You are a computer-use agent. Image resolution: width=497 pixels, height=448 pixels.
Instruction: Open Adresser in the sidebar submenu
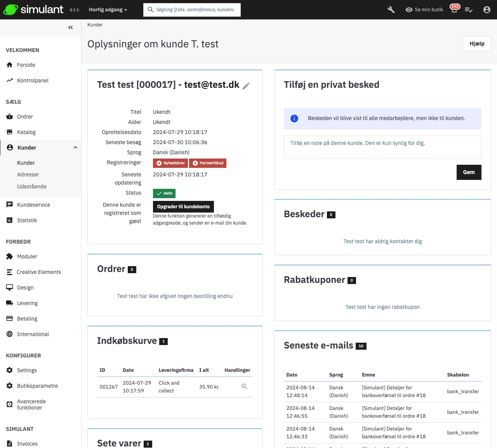click(x=28, y=175)
